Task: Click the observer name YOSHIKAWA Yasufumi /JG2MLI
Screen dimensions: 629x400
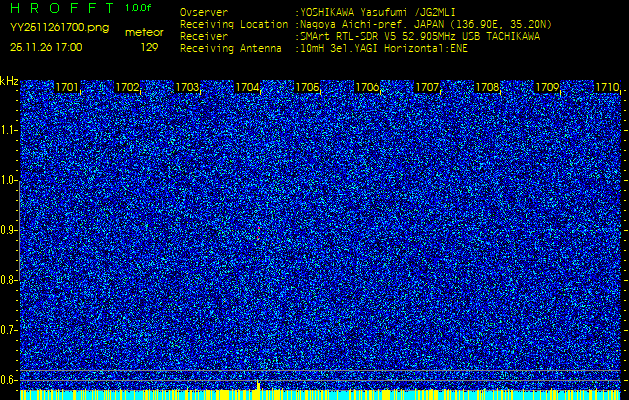Action: [x=378, y=12]
